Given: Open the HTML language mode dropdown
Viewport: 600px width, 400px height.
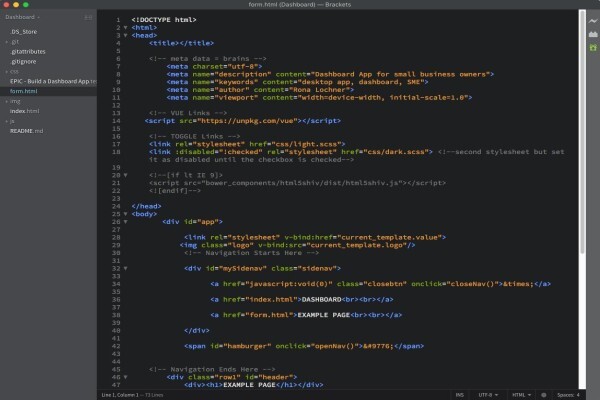Looking at the screenshot, I should pos(522,395).
